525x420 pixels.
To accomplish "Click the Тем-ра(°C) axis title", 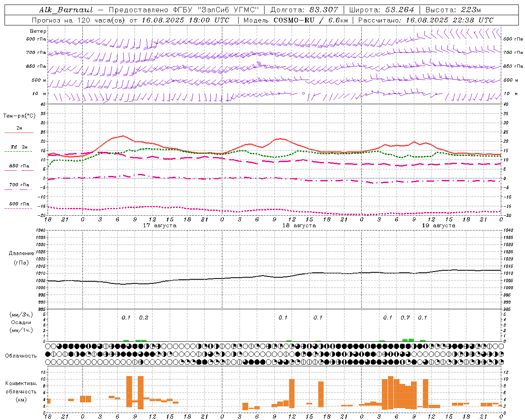I will [19, 116].
